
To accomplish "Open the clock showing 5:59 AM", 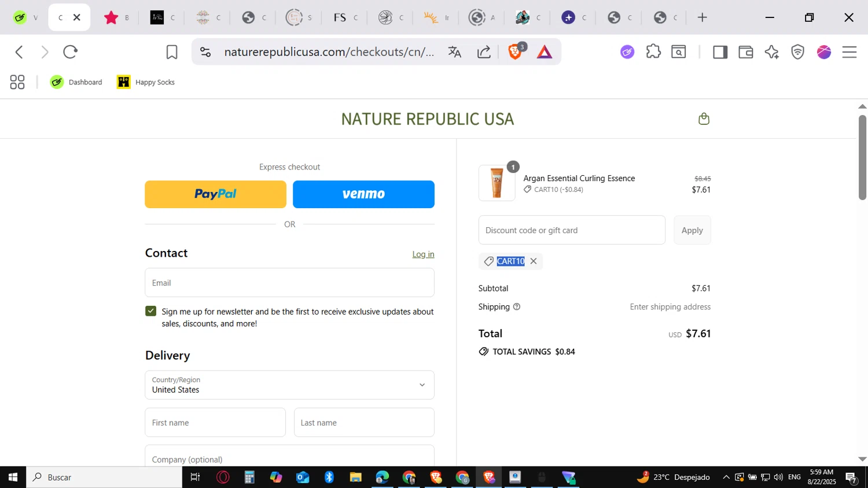I will (822, 477).
